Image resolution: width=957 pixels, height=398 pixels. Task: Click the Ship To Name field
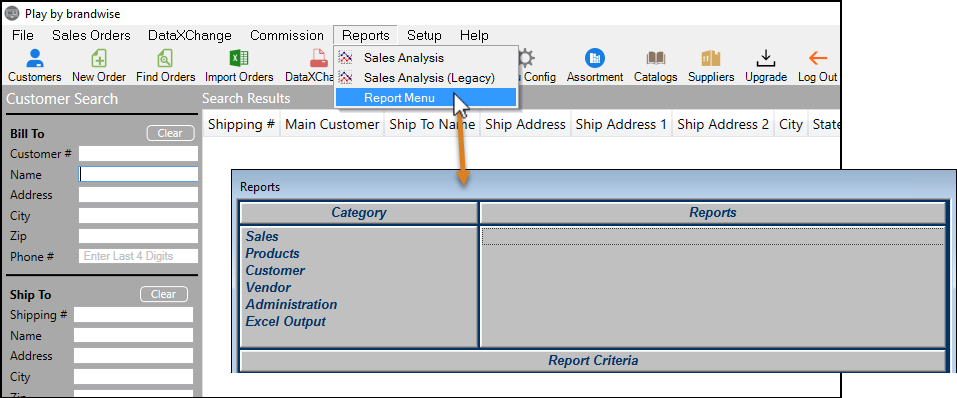(133, 336)
